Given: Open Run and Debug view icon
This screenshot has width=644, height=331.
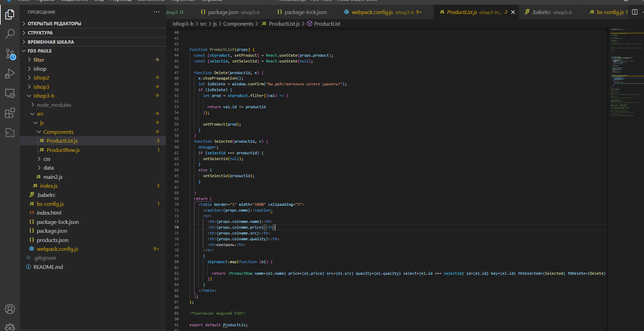Looking at the screenshot, I should coord(10,73).
